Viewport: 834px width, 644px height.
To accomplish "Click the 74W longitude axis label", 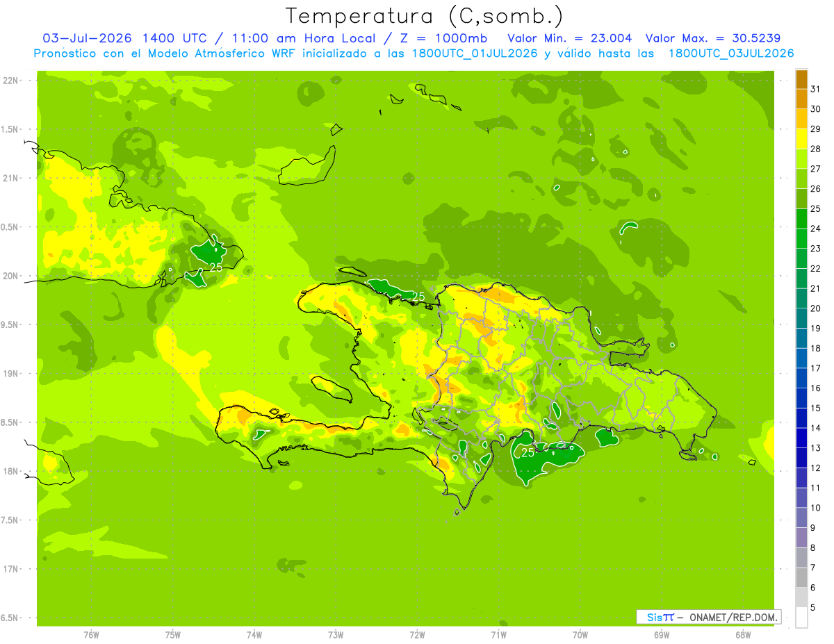I will [254, 634].
